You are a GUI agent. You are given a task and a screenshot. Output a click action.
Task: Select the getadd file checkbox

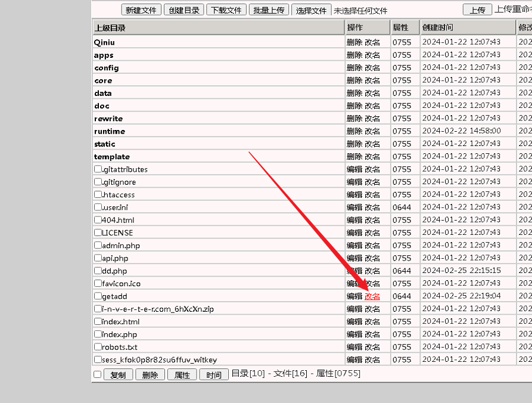[x=98, y=296]
